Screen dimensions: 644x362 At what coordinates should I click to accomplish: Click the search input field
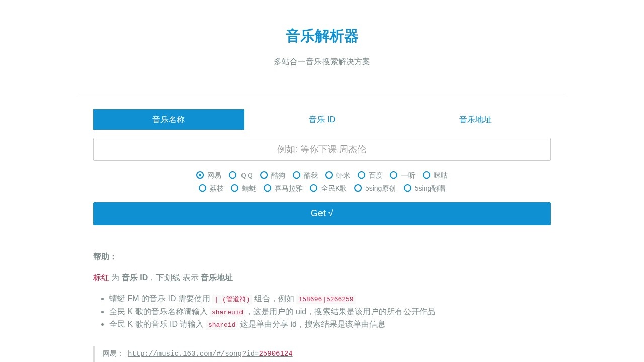tap(321, 149)
